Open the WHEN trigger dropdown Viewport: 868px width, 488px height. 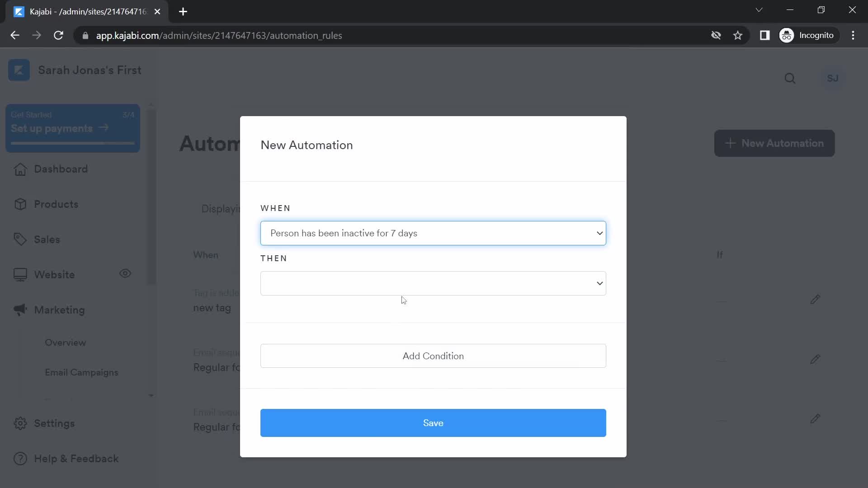pyautogui.click(x=433, y=233)
